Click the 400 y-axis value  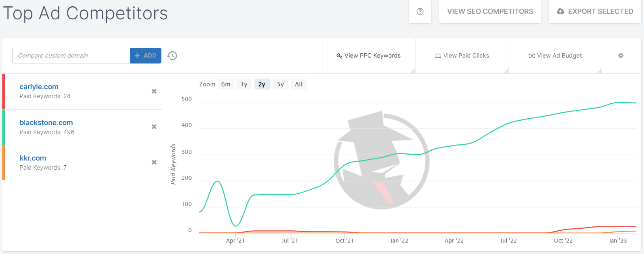pyautogui.click(x=187, y=125)
